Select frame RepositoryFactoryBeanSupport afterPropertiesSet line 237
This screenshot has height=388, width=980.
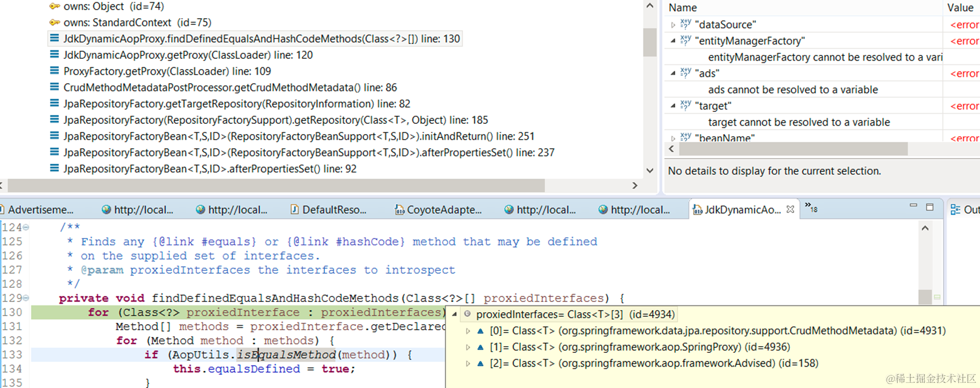(309, 152)
